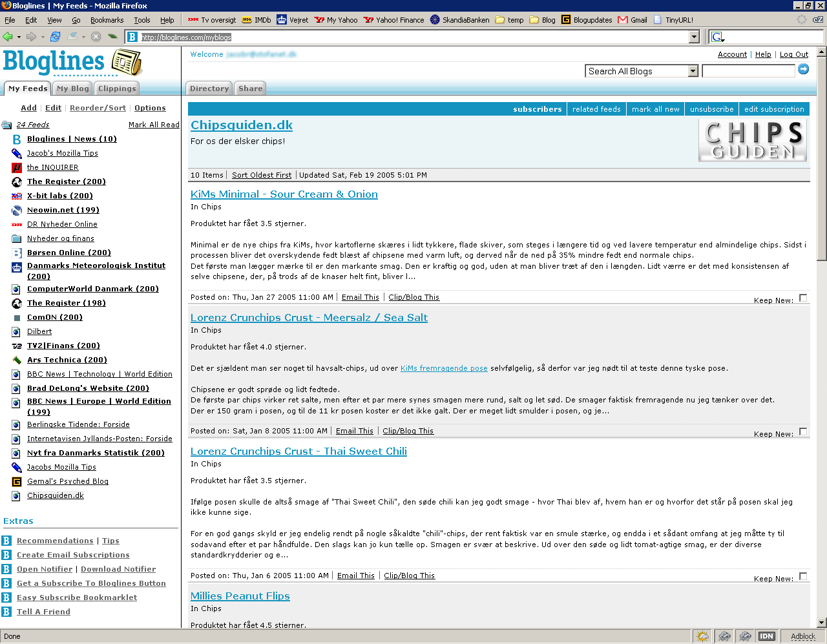The image size is (827, 644).
Task: Click the Sort Oldest First link
Action: pyautogui.click(x=262, y=175)
